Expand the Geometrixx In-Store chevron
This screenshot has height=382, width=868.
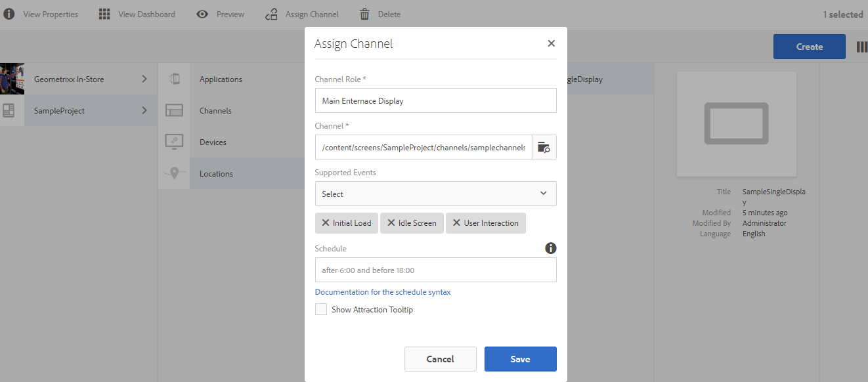tap(144, 78)
